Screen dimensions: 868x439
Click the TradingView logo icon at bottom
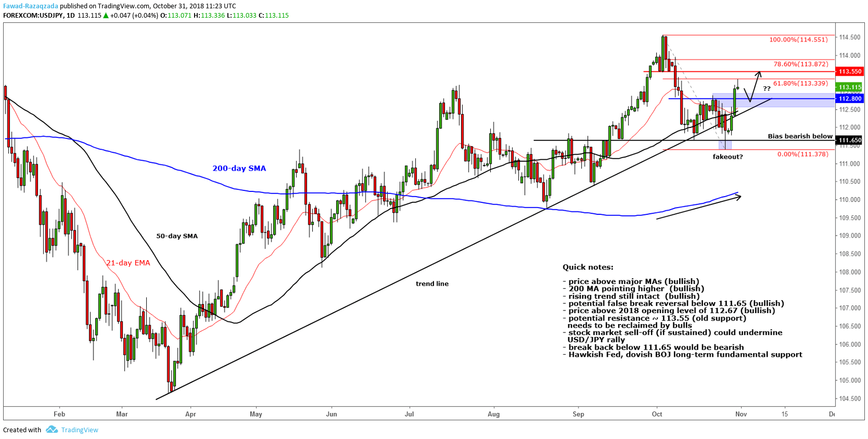pyautogui.click(x=52, y=430)
